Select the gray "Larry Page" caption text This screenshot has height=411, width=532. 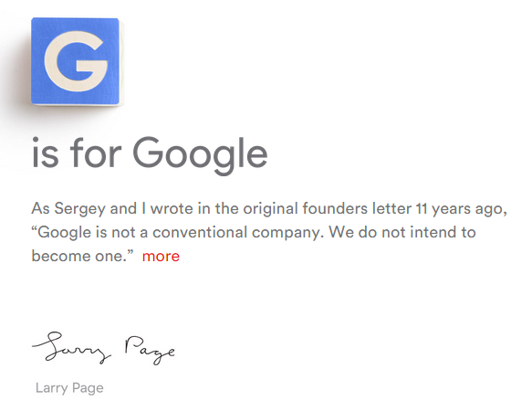(x=69, y=388)
